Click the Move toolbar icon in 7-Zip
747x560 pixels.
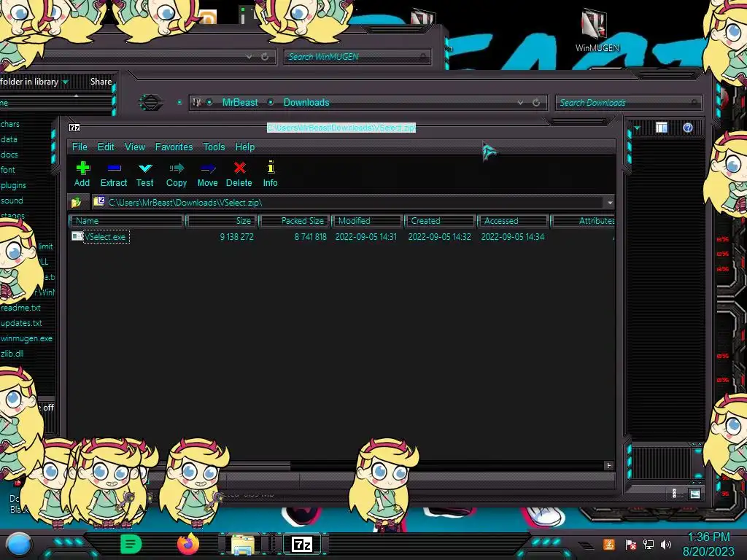208,174
